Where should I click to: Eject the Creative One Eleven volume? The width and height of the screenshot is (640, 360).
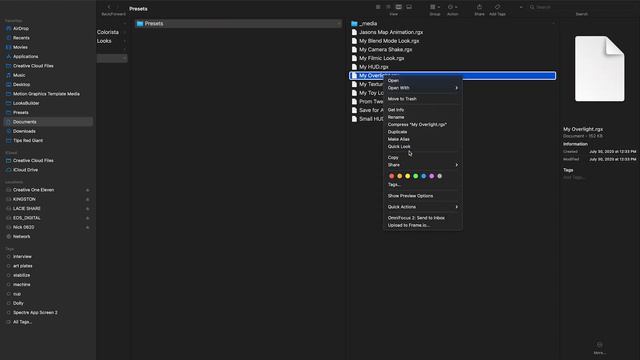[x=87, y=190]
